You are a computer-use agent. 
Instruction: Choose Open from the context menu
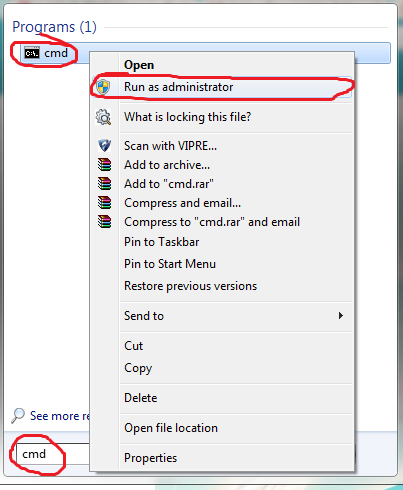coord(139,65)
